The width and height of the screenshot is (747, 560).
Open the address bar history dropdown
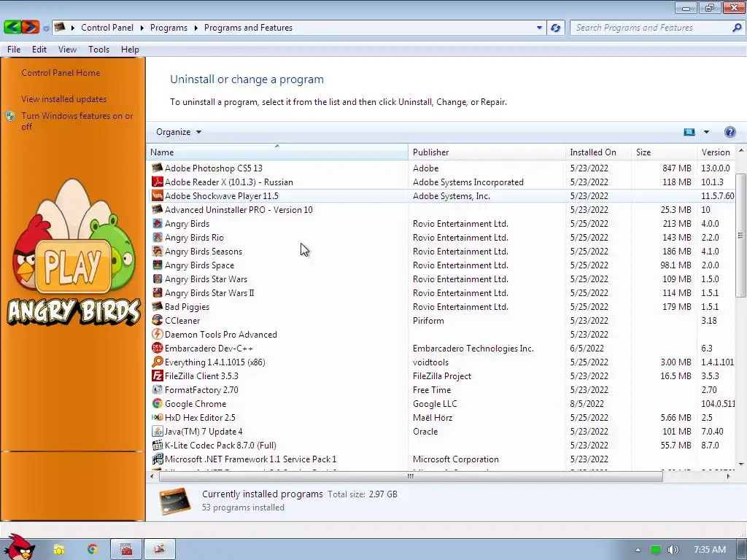pyautogui.click(x=539, y=28)
